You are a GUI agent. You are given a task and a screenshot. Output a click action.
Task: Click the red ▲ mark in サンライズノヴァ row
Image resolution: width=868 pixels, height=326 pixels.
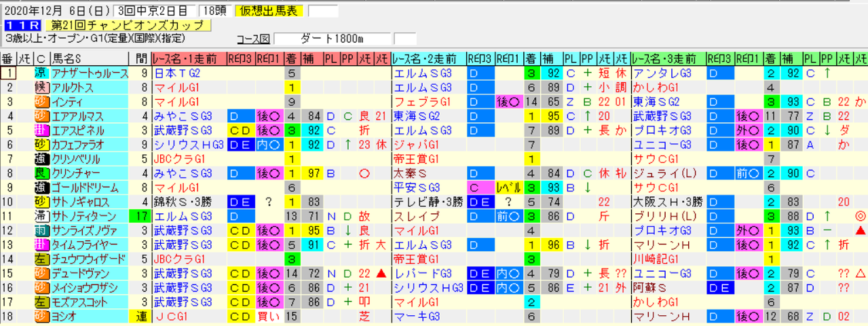click(861, 230)
